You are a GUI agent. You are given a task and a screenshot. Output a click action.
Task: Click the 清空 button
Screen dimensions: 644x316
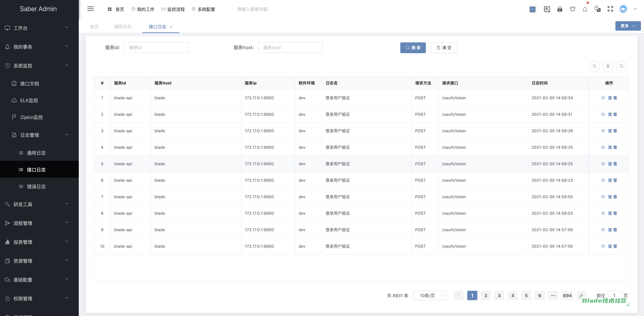pos(444,48)
